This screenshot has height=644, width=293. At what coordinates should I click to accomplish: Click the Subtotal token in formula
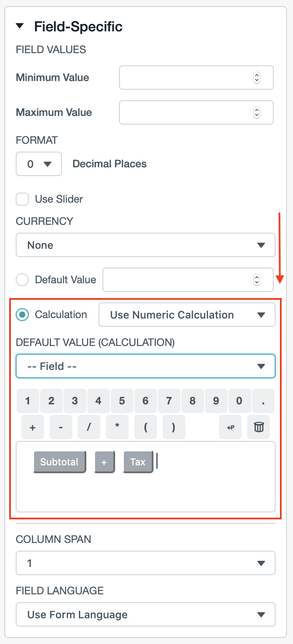(x=59, y=462)
